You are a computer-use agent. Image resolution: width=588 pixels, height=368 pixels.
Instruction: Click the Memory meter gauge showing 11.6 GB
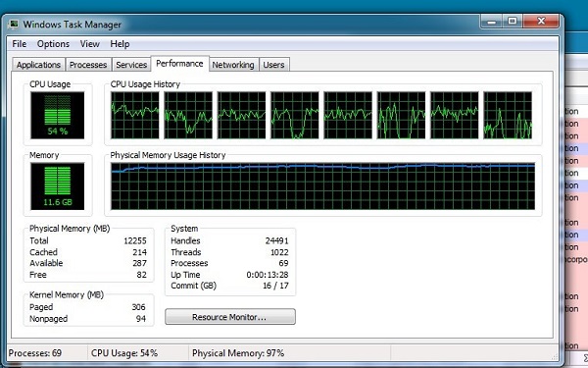tap(58, 186)
